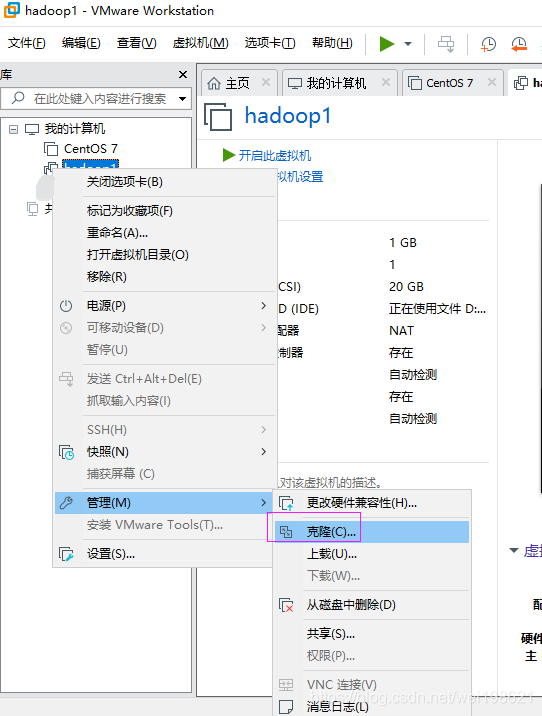
Task: Click the 开启此虚拟机 link
Action: pos(274,156)
